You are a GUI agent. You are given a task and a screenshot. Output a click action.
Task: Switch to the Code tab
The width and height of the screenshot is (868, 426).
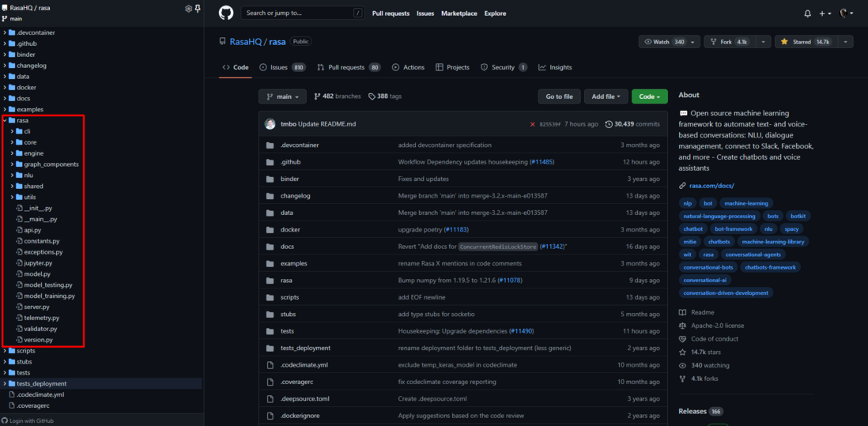(x=236, y=67)
